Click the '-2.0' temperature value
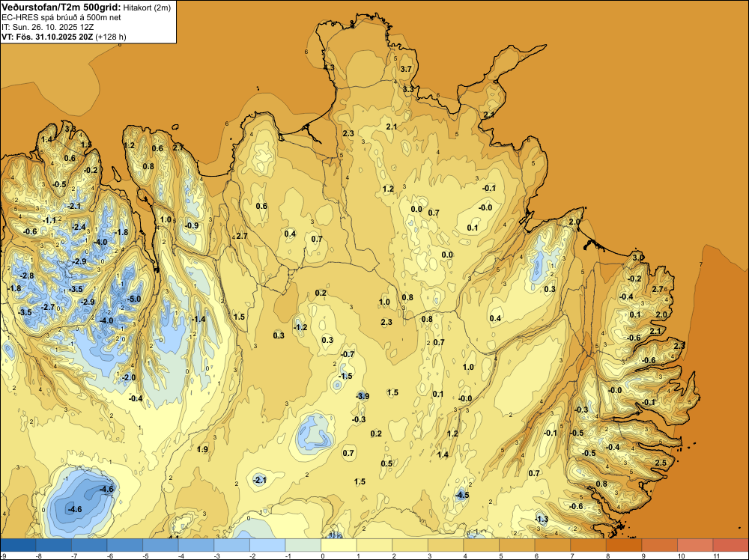749x560 pixels. pos(129,377)
